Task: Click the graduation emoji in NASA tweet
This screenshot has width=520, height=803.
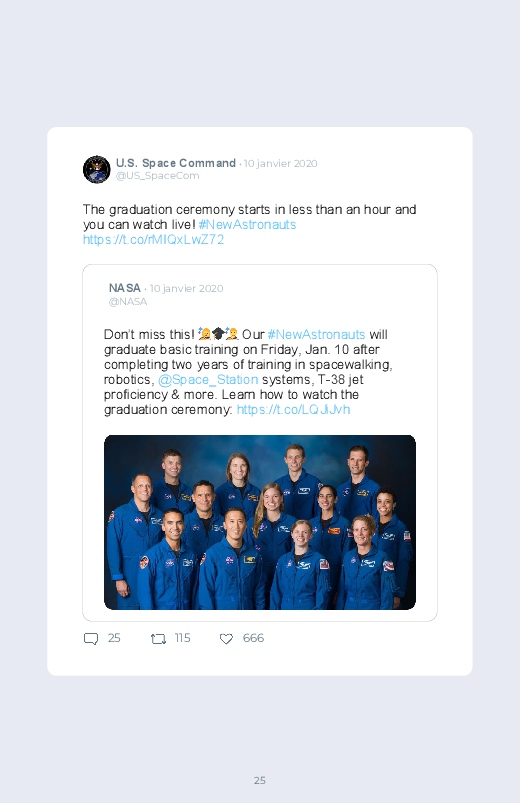Action: coord(218,334)
